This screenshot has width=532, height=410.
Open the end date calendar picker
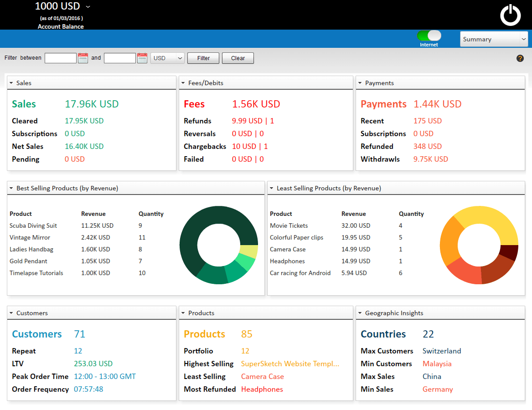point(142,58)
